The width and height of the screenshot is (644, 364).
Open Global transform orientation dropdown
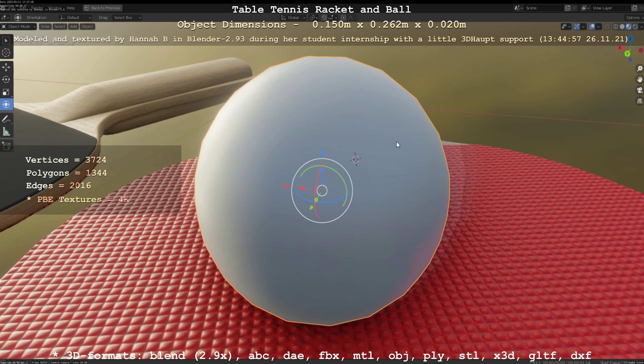click(293, 17)
